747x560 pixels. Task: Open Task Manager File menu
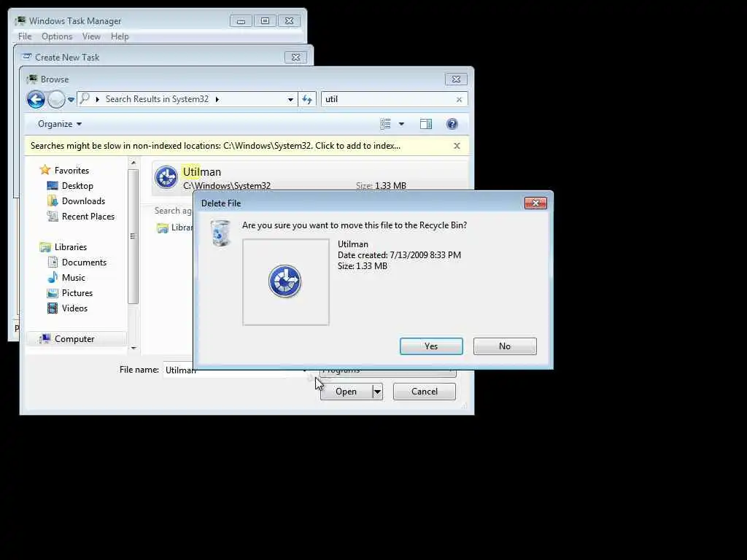25,36
